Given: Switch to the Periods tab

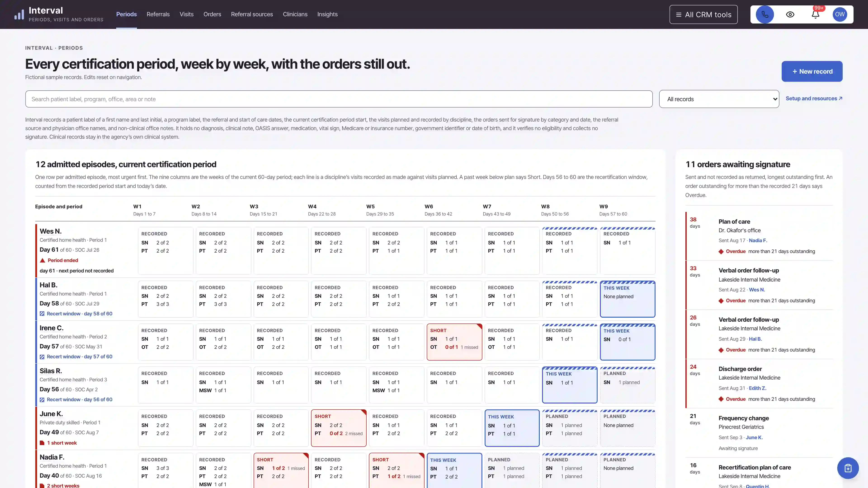Looking at the screenshot, I should coord(126,14).
